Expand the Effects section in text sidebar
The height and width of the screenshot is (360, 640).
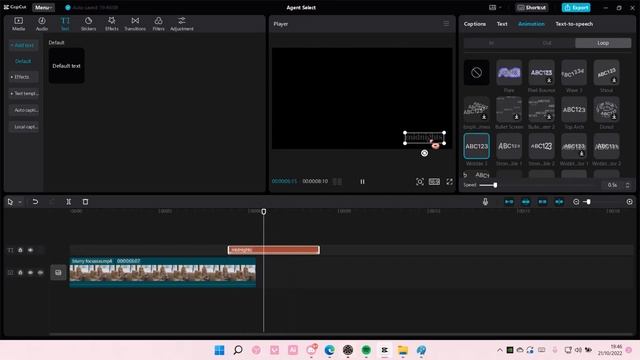pos(23,77)
